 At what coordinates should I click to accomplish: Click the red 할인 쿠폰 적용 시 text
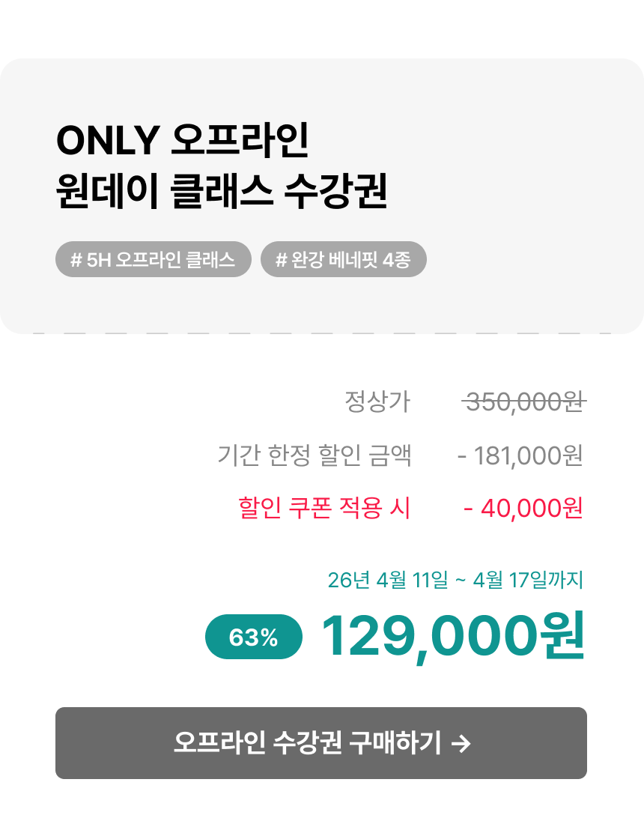point(324,508)
